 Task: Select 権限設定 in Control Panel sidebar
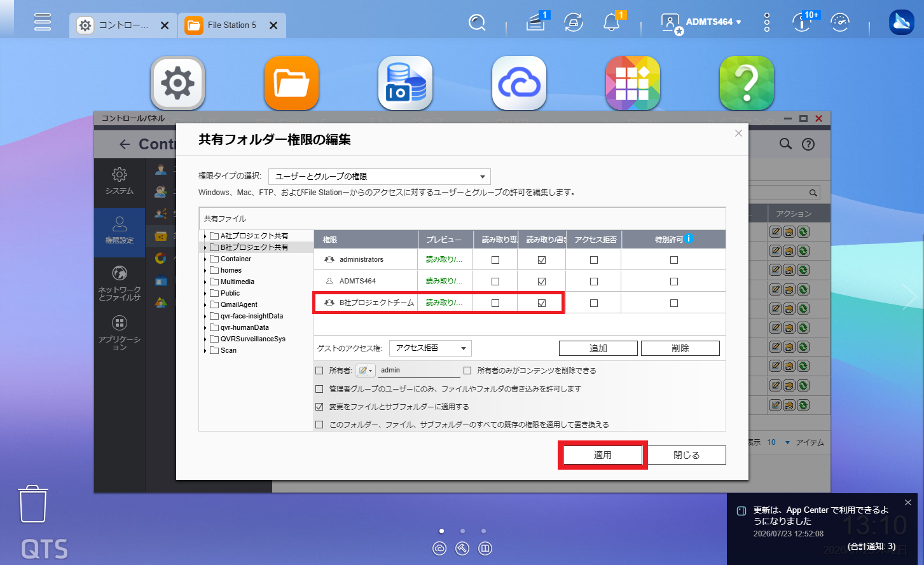click(x=120, y=231)
